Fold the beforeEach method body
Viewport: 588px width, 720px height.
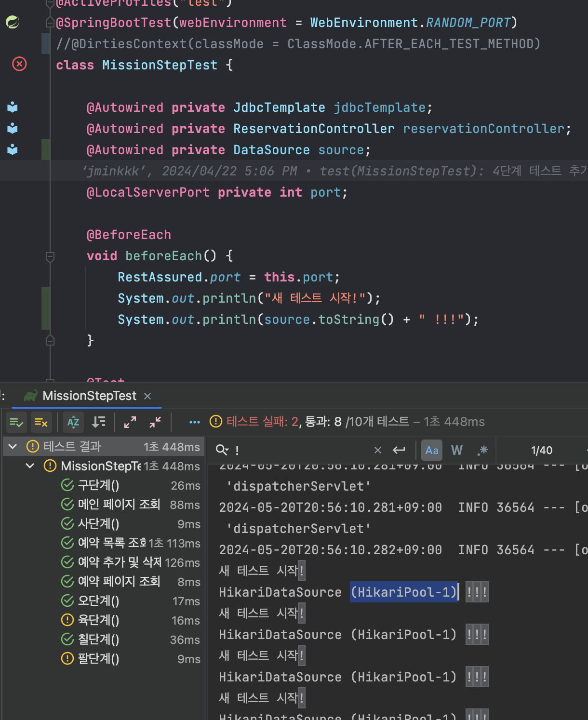50,256
